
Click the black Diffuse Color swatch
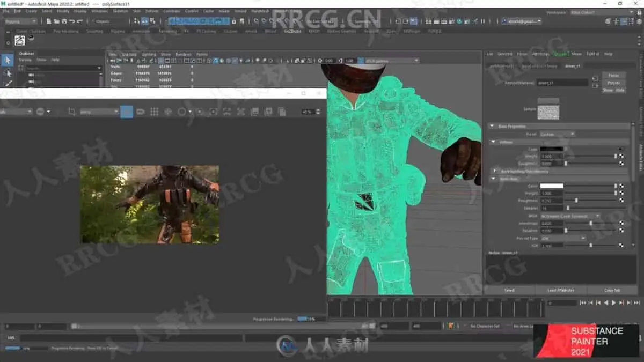click(551, 149)
